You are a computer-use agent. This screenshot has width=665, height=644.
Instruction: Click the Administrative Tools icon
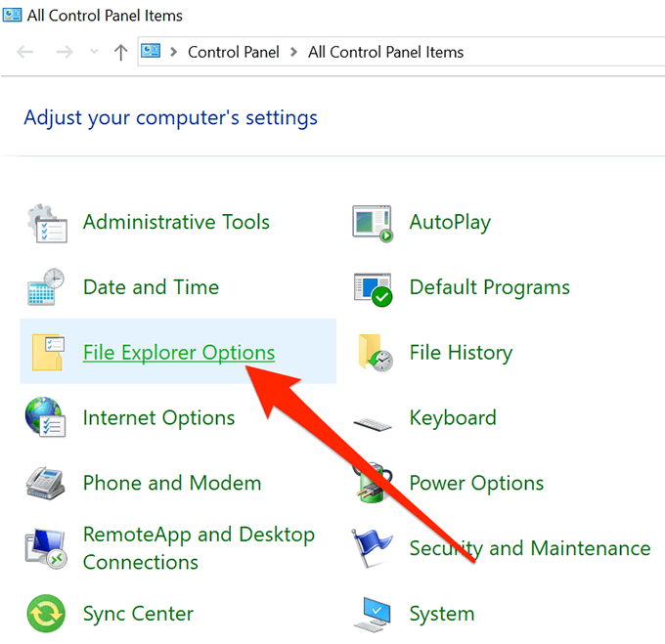(46, 223)
